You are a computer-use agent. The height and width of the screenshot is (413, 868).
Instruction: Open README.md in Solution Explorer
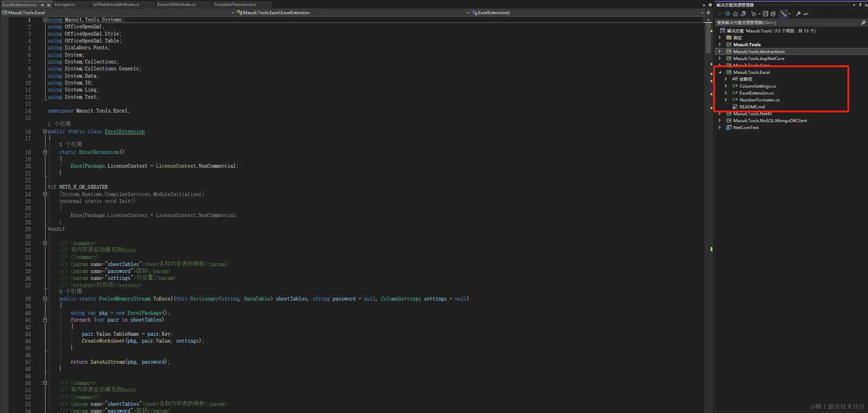752,107
